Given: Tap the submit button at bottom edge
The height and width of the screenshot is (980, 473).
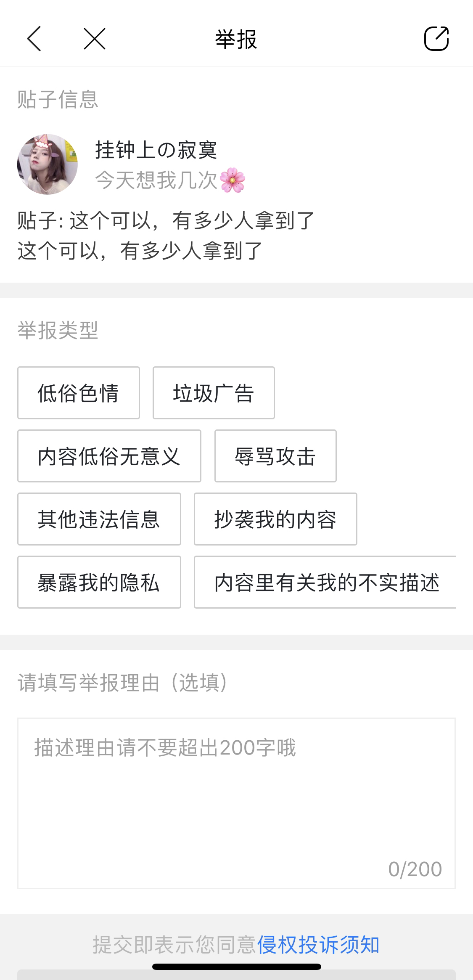Looking at the screenshot, I should tap(236, 975).
